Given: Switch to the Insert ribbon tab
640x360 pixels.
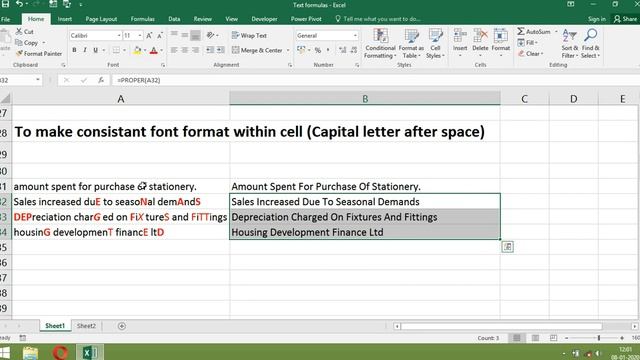Looking at the screenshot, I should click(64, 19).
